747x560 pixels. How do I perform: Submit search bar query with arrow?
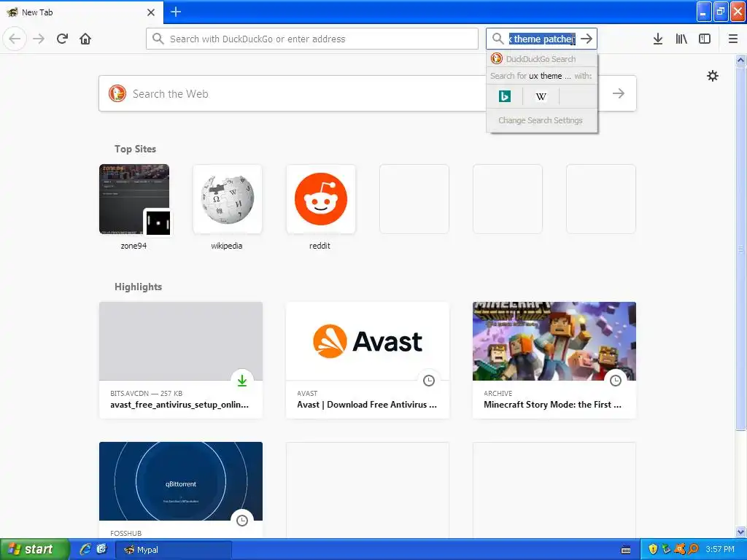(587, 39)
